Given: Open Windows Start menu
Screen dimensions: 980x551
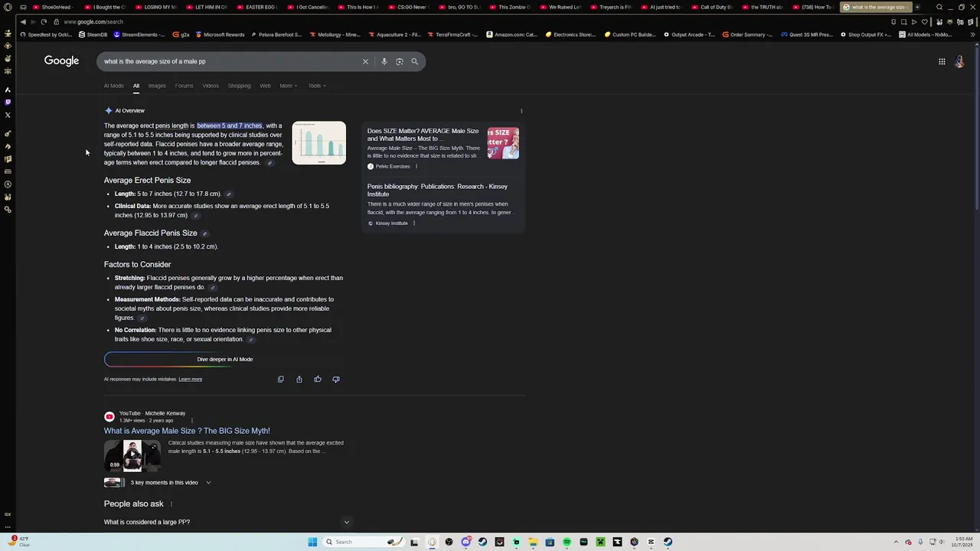Looking at the screenshot, I should coord(312,542).
